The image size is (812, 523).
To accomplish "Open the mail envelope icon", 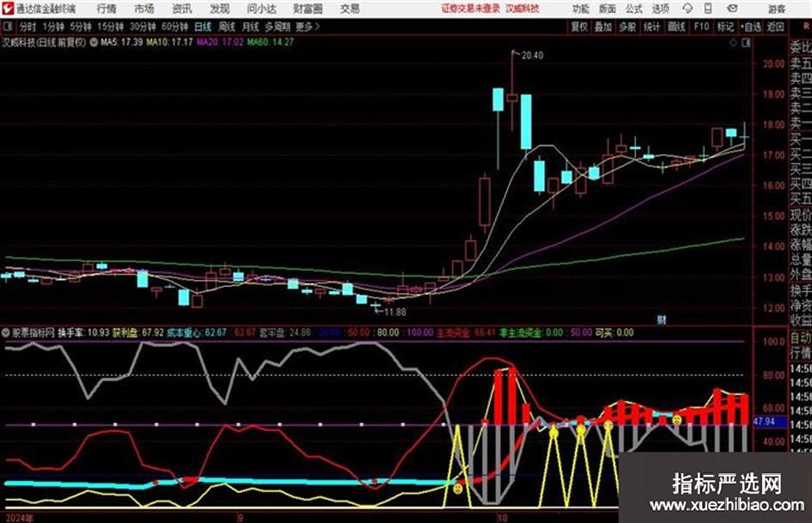I will pyautogui.click(x=732, y=9).
